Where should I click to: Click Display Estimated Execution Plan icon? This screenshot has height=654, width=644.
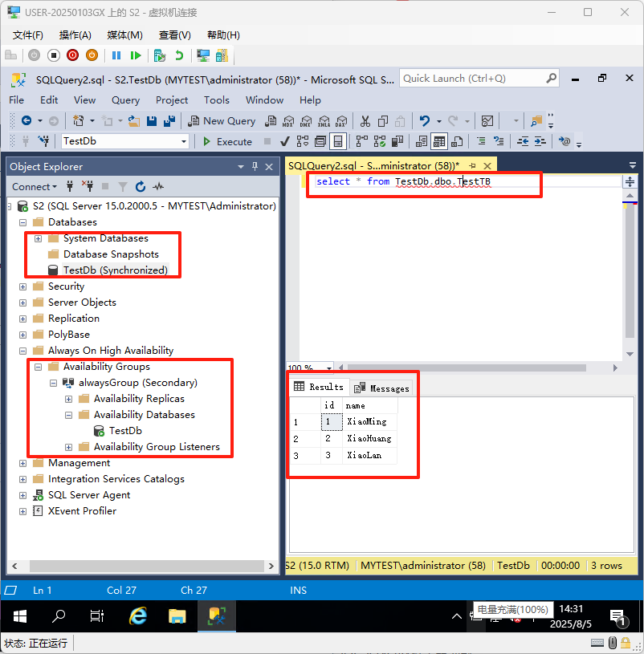tap(303, 142)
